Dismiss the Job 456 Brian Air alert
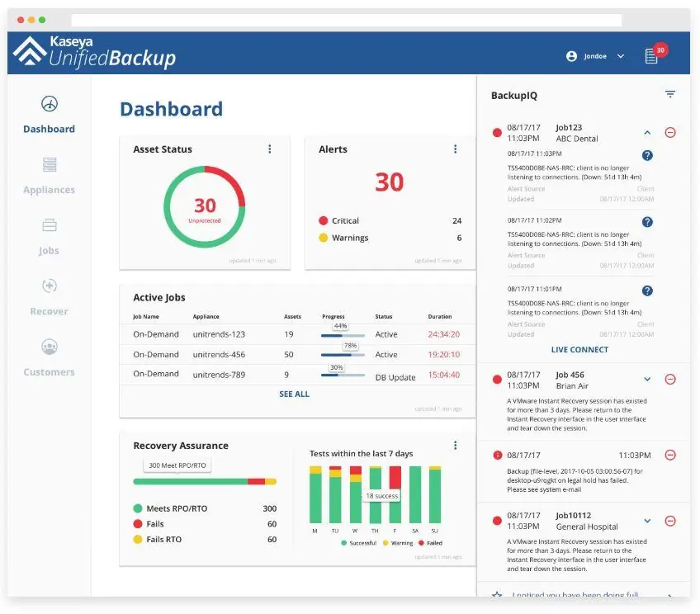Viewport: 700px width, 614px height. (x=669, y=380)
